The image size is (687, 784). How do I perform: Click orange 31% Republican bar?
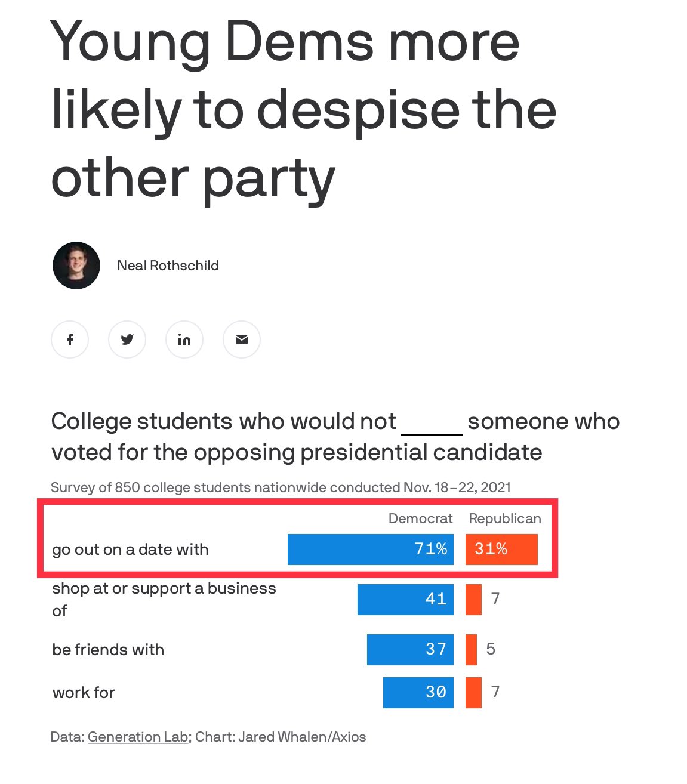(x=501, y=550)
